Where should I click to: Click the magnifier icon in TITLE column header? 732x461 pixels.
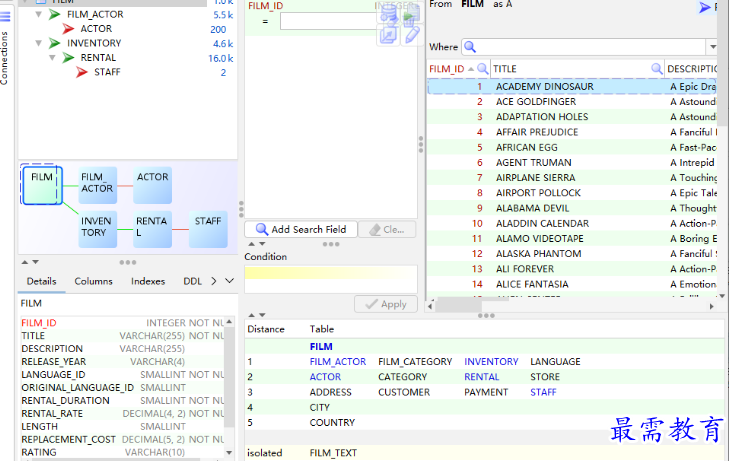click(x=657, y=69)
